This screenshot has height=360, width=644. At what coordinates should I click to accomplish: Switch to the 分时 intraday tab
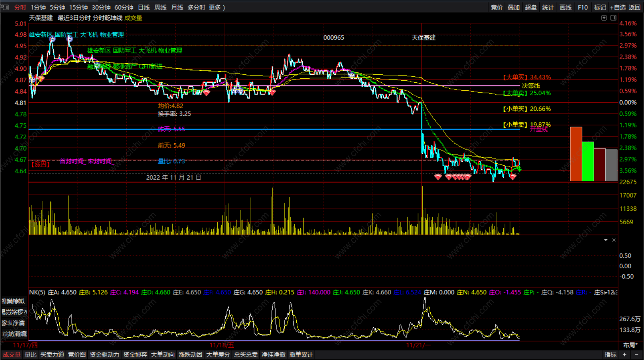point(20,8)
